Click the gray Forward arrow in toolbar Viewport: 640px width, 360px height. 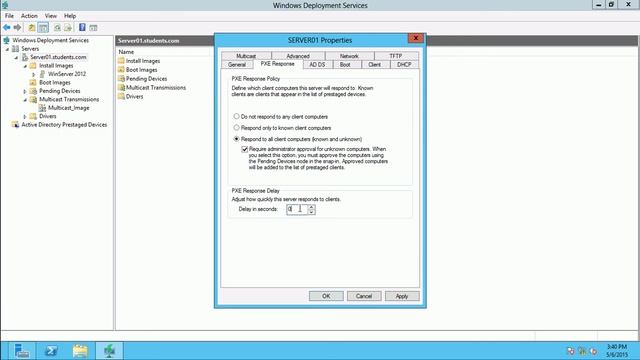pos(17,27)
